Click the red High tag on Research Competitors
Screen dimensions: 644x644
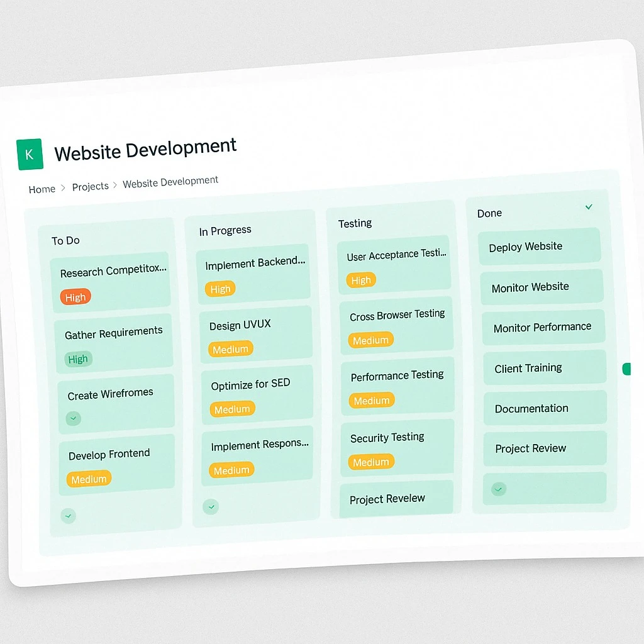tap(75, 297)
